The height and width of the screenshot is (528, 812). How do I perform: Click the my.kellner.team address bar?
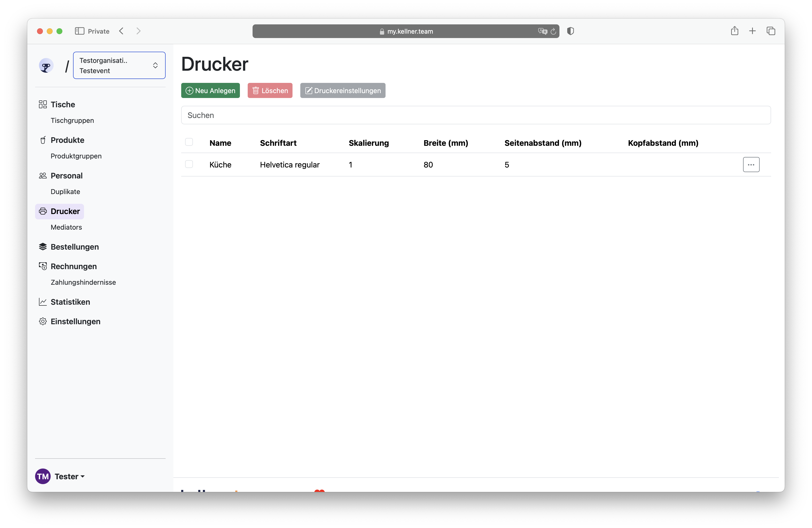[x=406, y=31]
